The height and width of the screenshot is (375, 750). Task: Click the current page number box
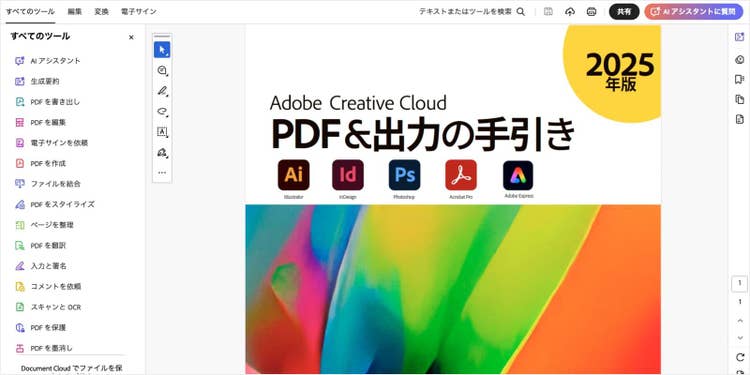click(x=739, y=284)
